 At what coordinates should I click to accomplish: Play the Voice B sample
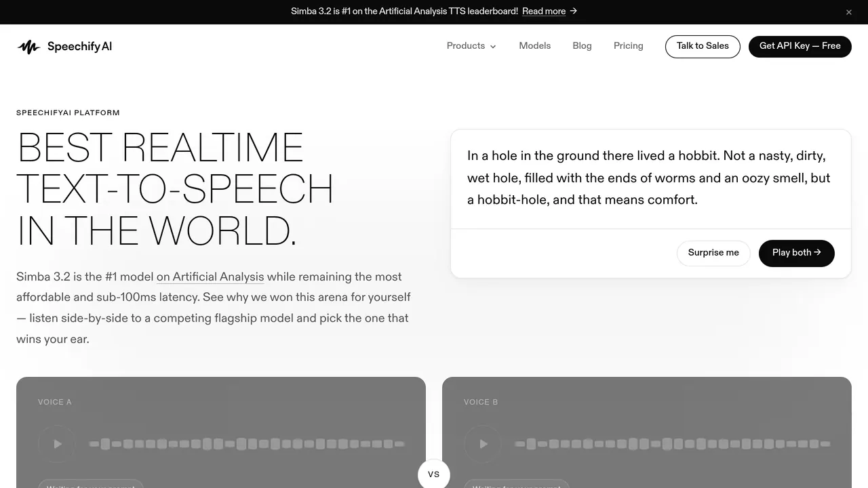(483, 444)
